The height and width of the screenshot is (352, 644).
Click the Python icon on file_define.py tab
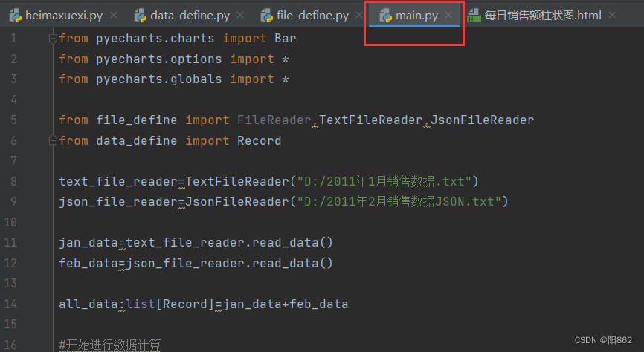(266, 16)
